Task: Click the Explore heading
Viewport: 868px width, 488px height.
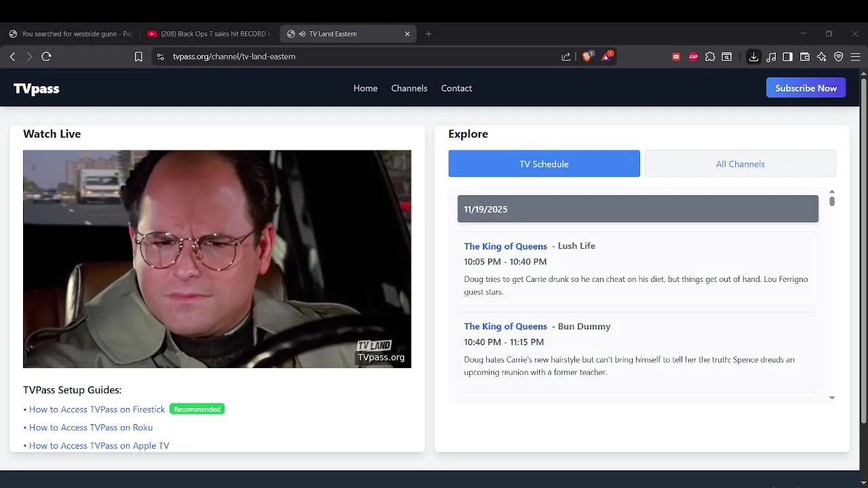Action: pos(468,134)
